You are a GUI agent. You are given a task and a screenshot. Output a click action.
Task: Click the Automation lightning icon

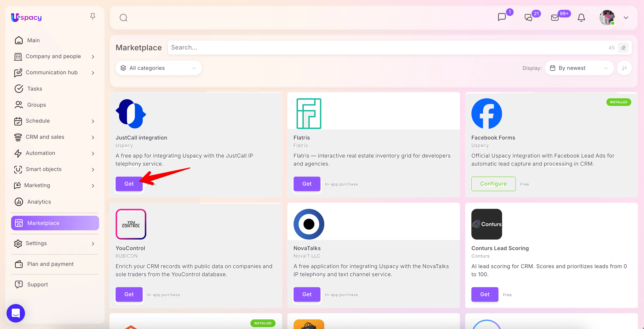[18, 153]
